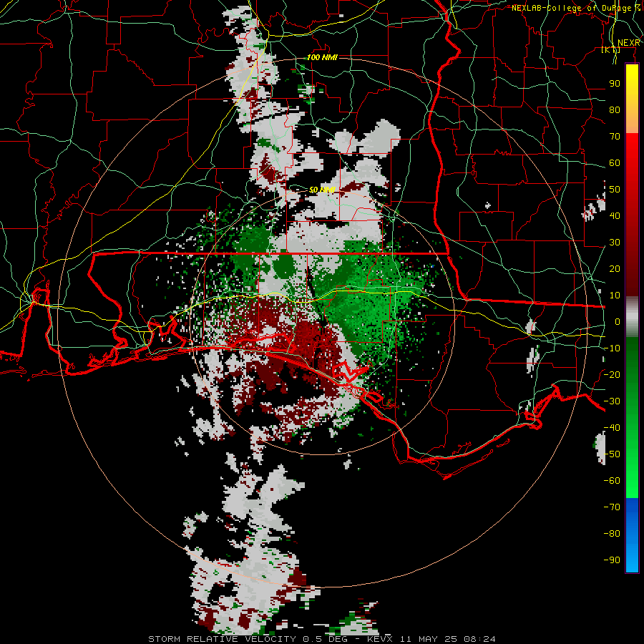This screenshot has width=644, height=644.
Task: Click the "50 NMI" range ring label
Action: pos(322,190)
